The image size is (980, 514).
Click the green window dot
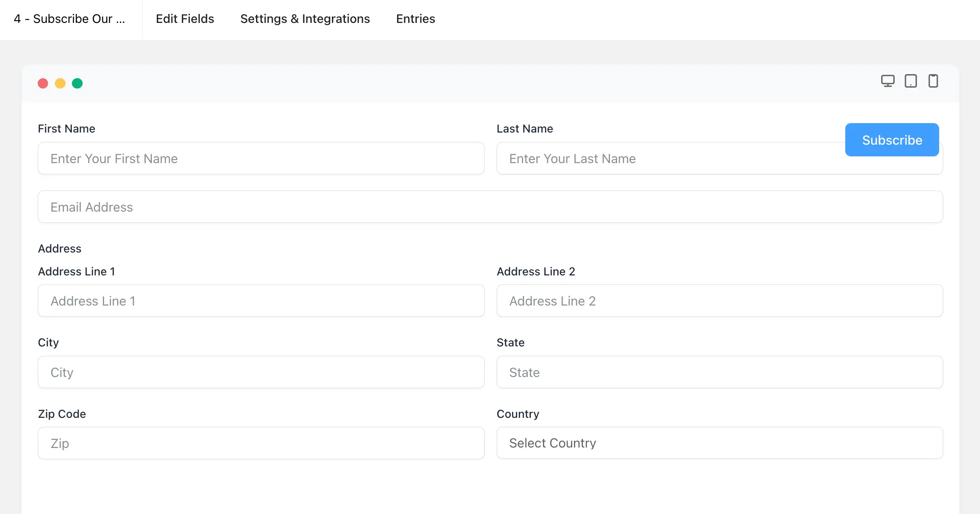(x=77, y=83)
